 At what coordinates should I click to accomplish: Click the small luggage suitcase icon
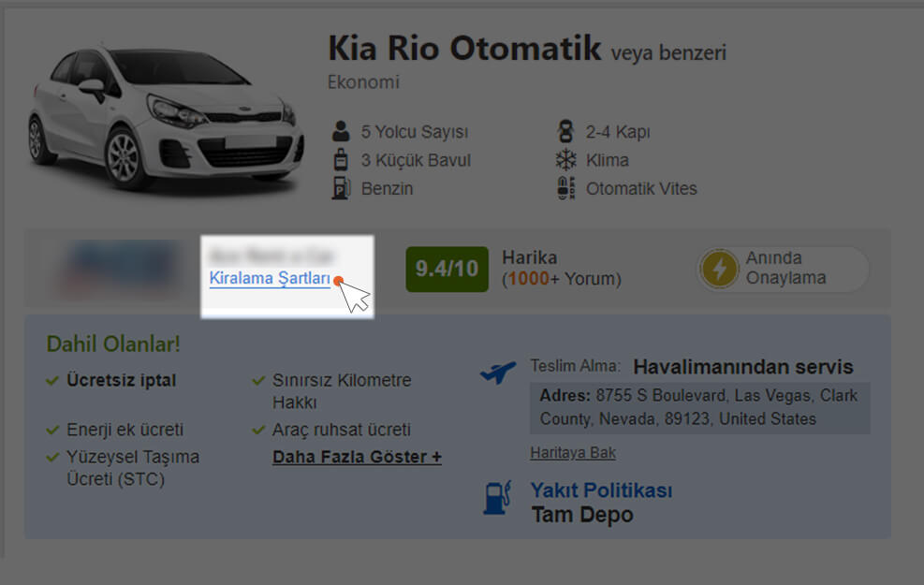[x=341, y=160]
